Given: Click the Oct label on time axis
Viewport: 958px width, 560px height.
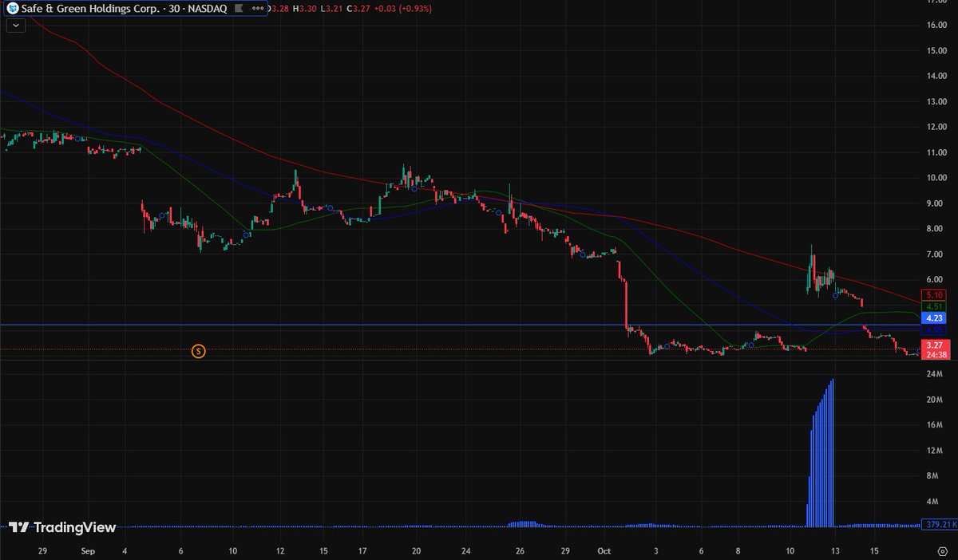Looking at the screenshot, I should (x=604, y=551).
